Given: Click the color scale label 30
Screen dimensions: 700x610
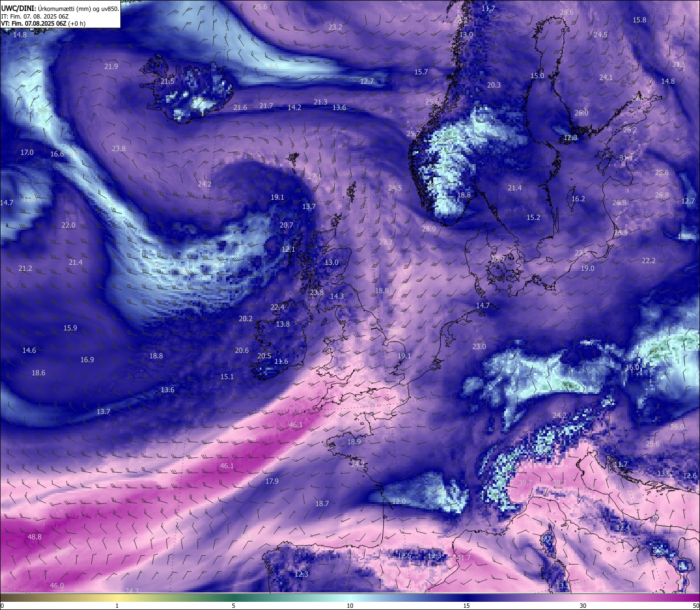Looking at the screenshot, I should pos(583,606).
